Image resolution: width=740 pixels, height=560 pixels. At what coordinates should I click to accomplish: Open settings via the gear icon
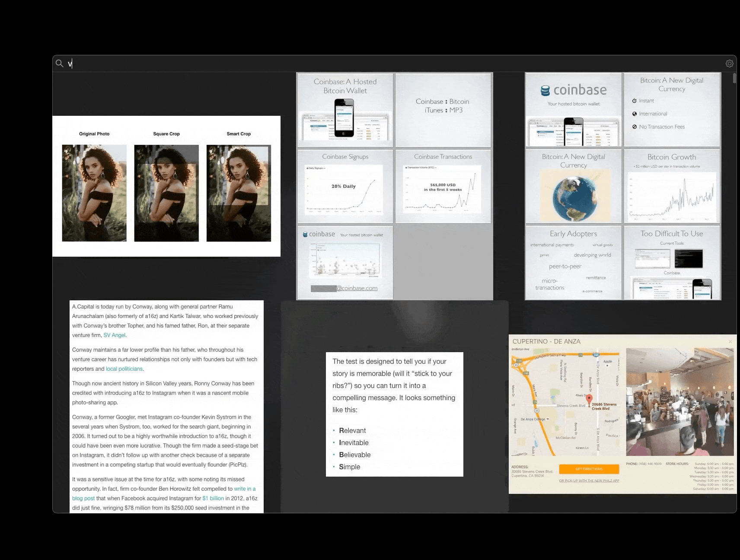730,64
